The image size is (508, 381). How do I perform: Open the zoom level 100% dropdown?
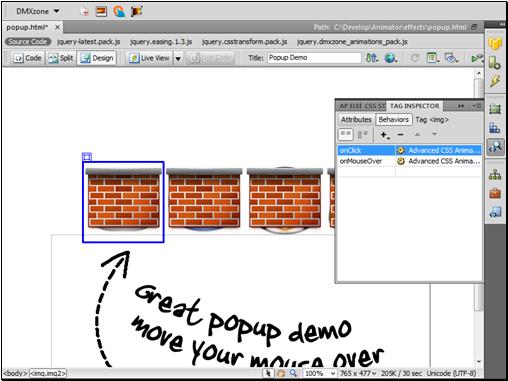click(x=320, y=373)
